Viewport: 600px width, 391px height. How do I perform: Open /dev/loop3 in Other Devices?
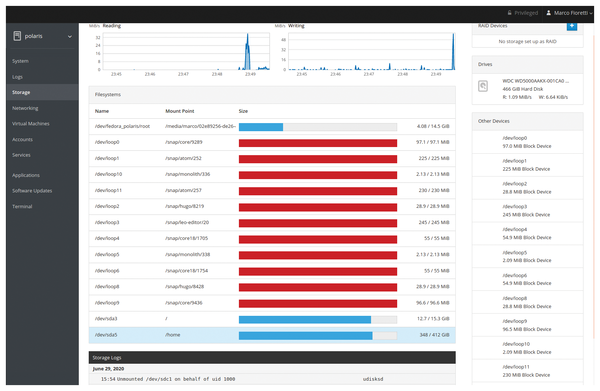click(527, 210)
